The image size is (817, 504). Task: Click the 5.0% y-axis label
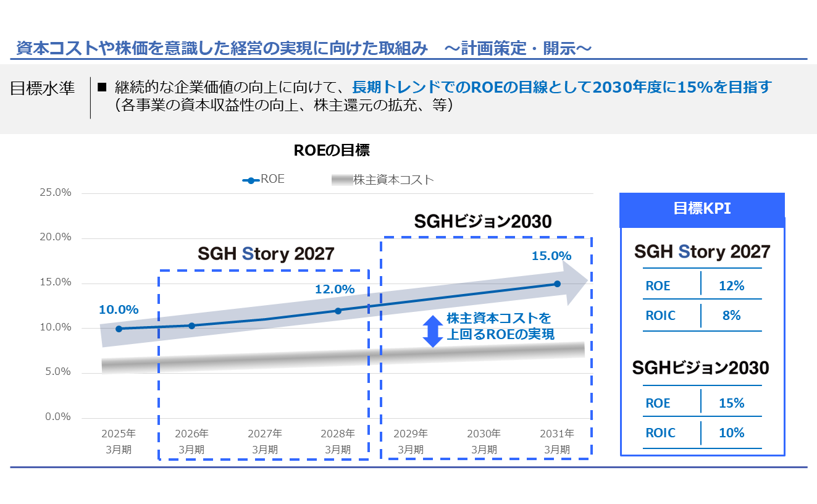tap(58, 372)
